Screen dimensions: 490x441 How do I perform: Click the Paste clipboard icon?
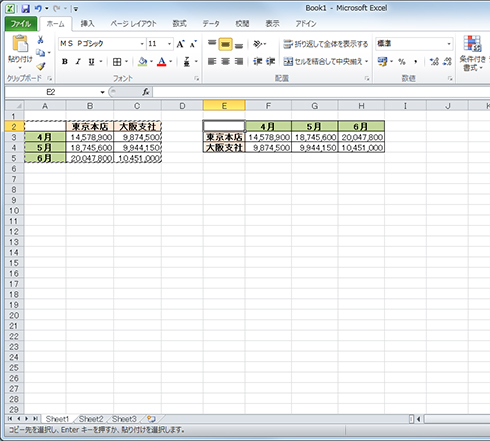(x=20, y=44)
